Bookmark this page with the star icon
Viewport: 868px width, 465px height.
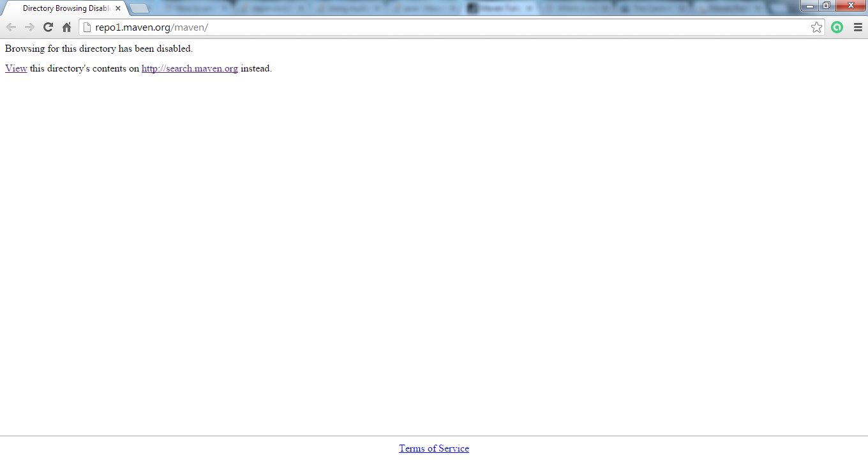[x=816, y=27]
